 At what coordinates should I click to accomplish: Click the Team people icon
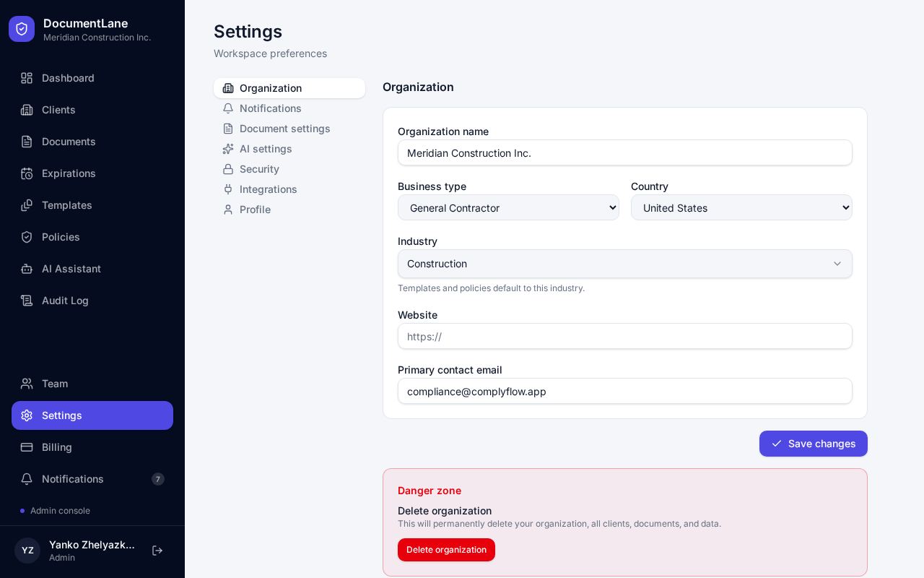[27, 384]
